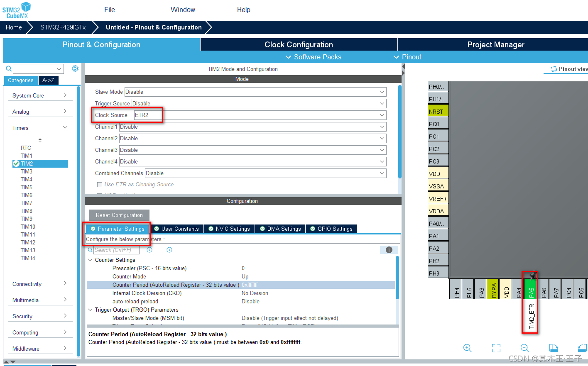Open the Pinout dropdown menu
588x366 pixels.
point(407,57)
